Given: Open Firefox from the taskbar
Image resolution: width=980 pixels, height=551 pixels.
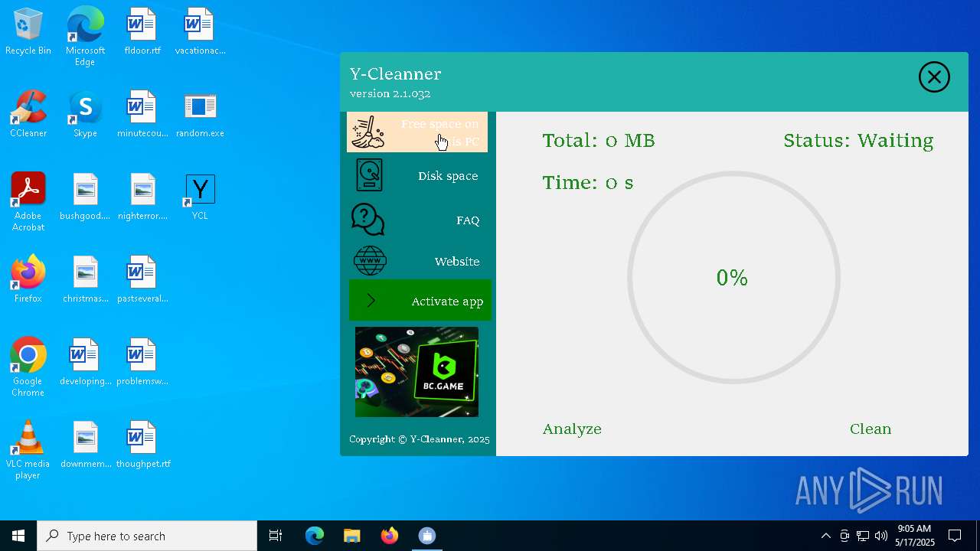Looking at the screenshot, I should pos(389,536).
